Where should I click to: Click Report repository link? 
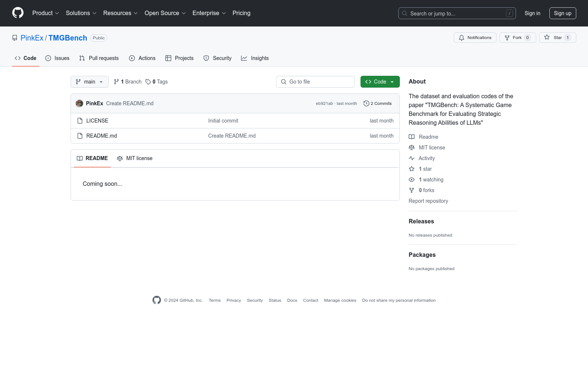(x=428, y=201)
